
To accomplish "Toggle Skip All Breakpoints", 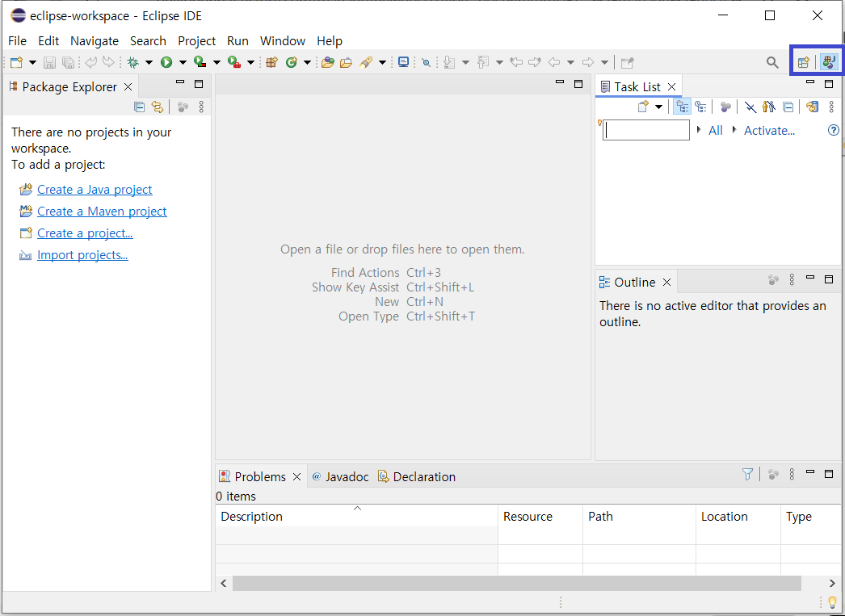I will point(426,62).
